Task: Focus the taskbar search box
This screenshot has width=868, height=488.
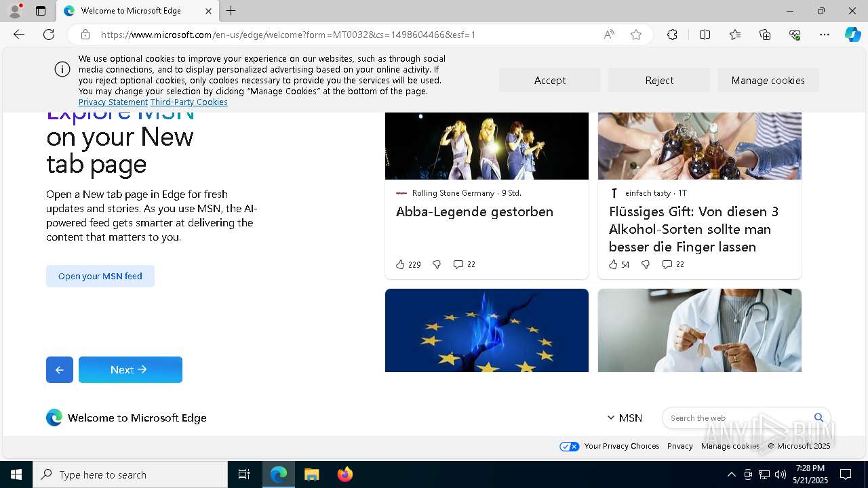Action: coord(130,474)
